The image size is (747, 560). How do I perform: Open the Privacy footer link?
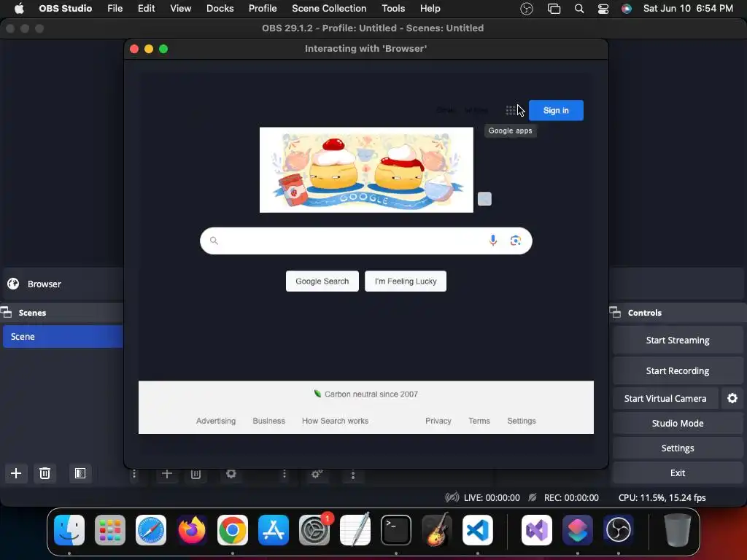click(x=438, y=421)
